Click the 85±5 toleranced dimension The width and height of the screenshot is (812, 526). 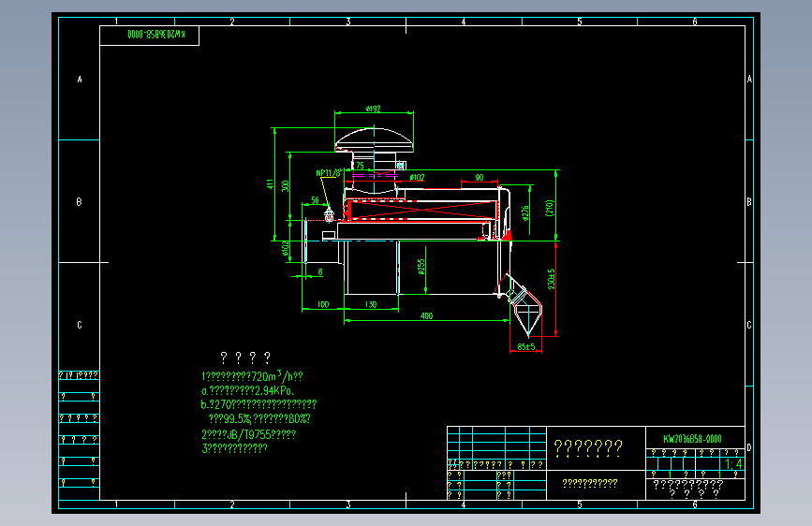coord(526,347)
